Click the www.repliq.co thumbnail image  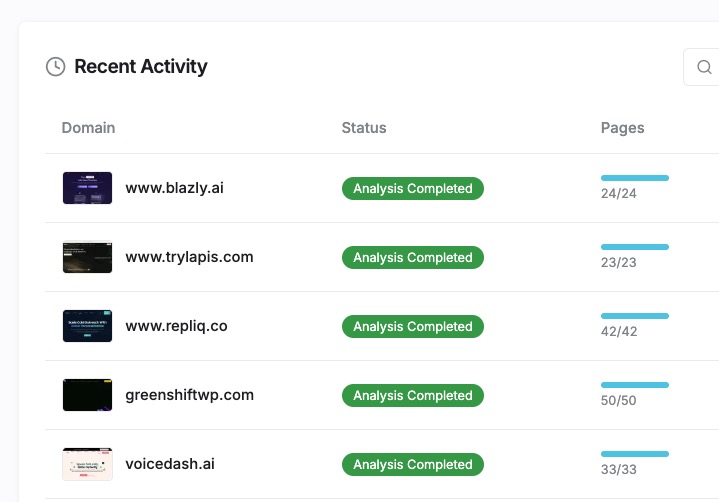tap(87, 326)
